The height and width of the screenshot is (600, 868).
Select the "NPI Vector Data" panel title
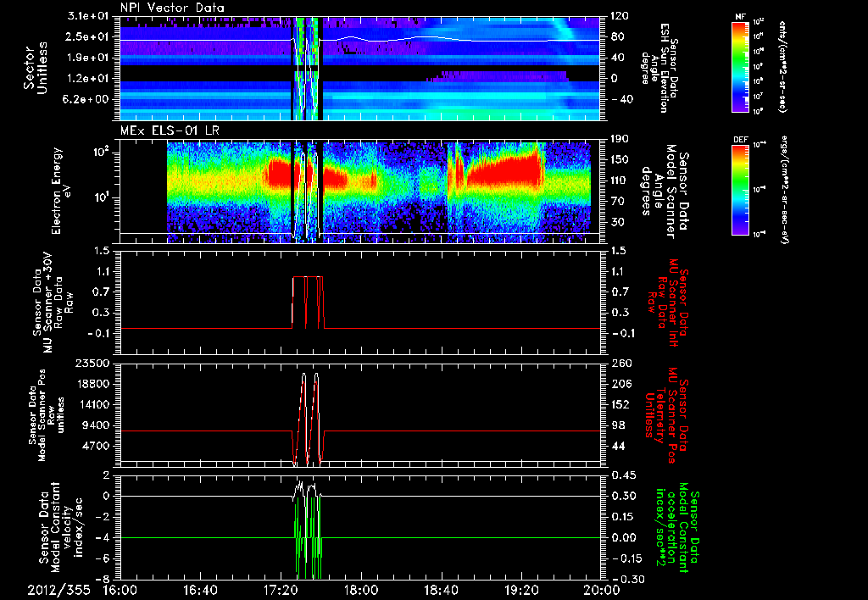[x=172, y=8]
